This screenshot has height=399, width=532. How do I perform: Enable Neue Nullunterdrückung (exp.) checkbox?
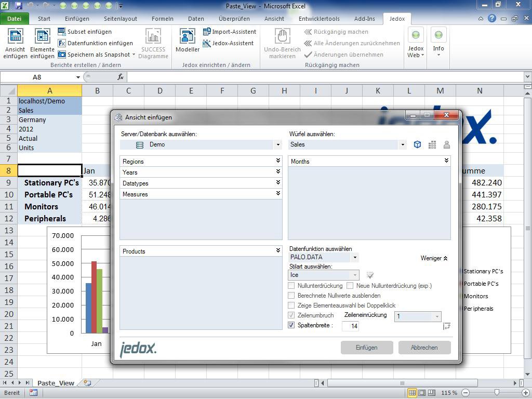pos(350,286)
